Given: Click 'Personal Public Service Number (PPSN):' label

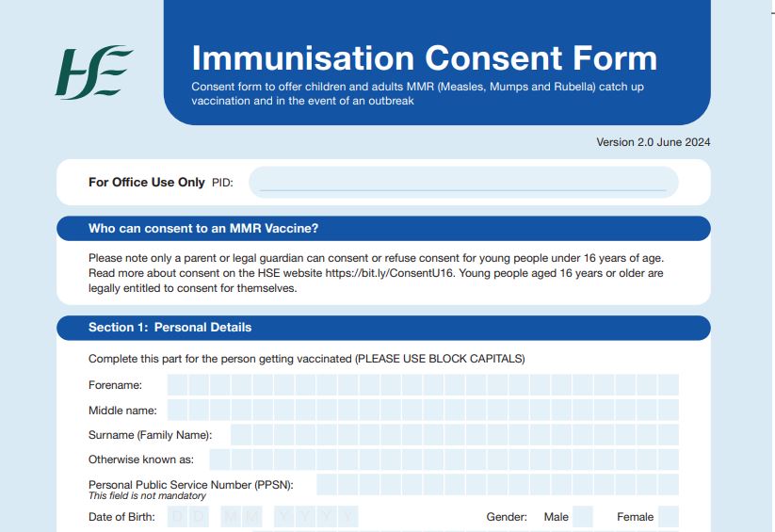Looking at the screenshot, I should 191,485.
